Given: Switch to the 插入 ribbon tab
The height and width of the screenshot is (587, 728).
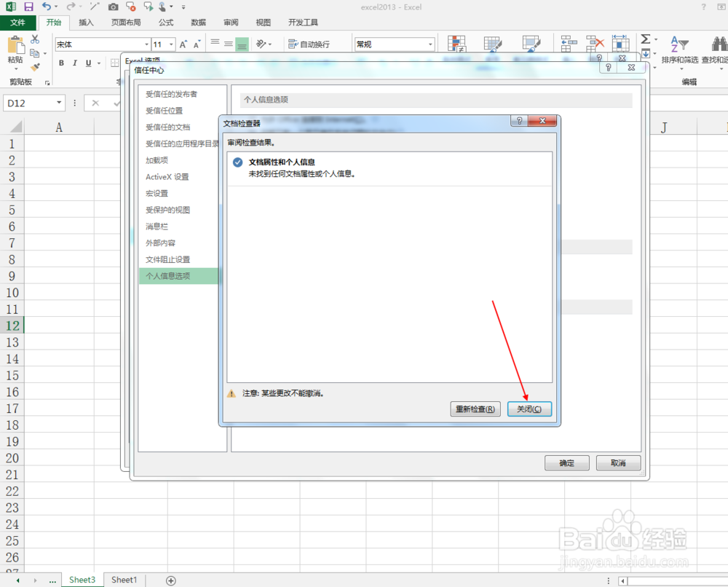Looking at the screenshot, I should pyautogui.click(x=86, y=22).
